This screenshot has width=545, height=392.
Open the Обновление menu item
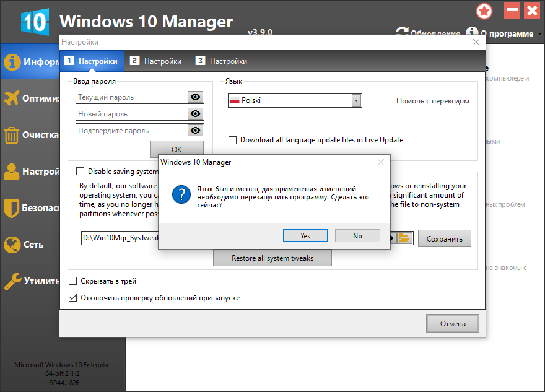coord(435,33)
